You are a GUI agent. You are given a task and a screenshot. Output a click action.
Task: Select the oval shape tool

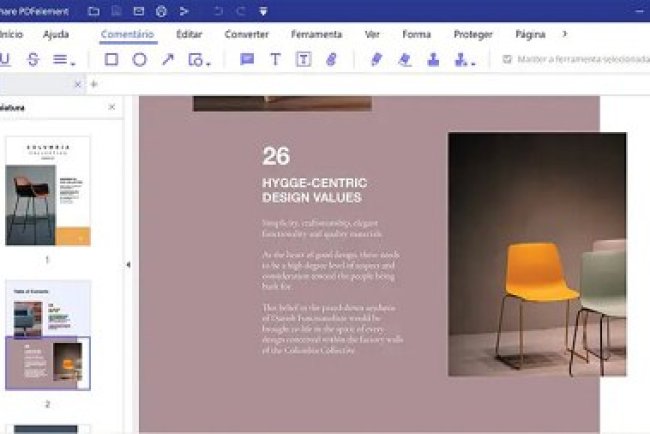[x=140, y=60]
